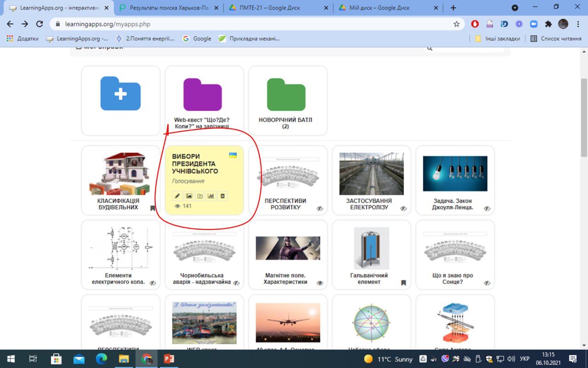Toggle visibility eye on ПЕРСПЕКТИВИ РОЗВИТКУ card

(x=320, y=208)
